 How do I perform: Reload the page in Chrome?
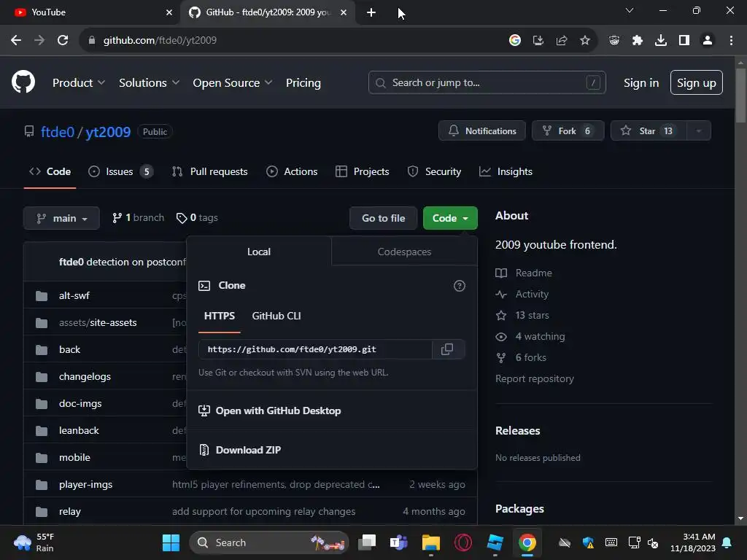coord(63,41)
